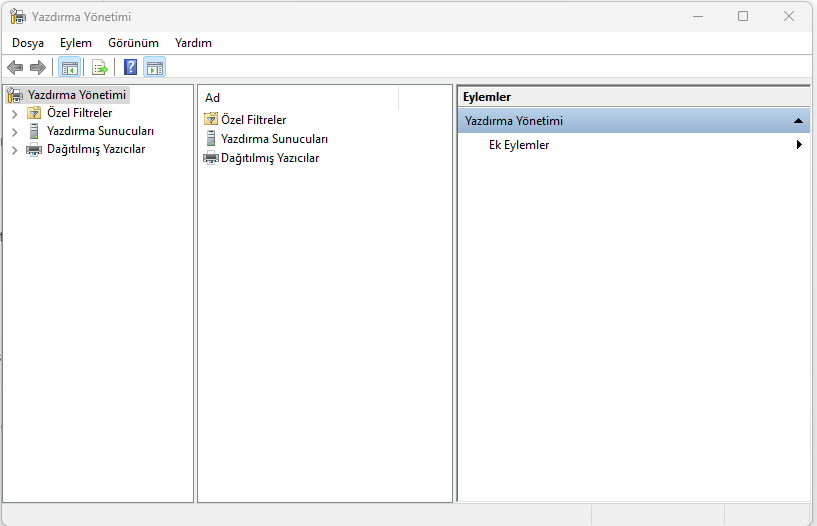Toggle the console tree show/hide icon
Viewport: 817px width, 526px height.
point(70,67)
